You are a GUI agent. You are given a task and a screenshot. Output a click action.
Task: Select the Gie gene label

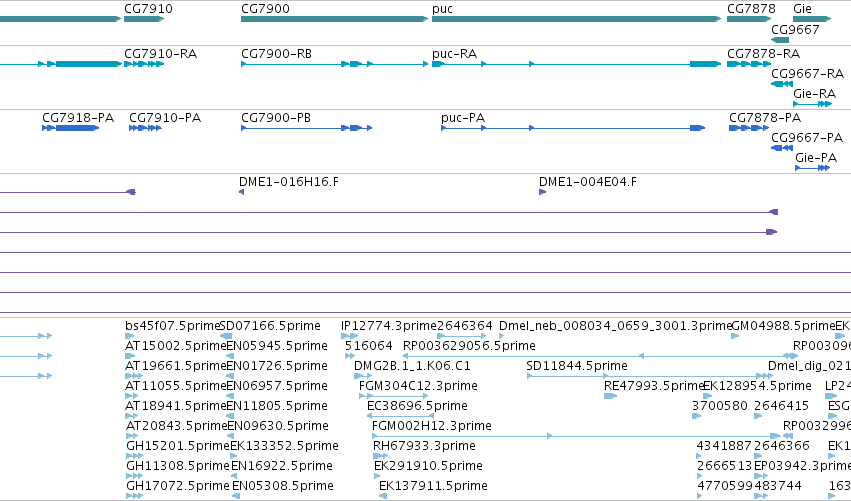(802, 9)
